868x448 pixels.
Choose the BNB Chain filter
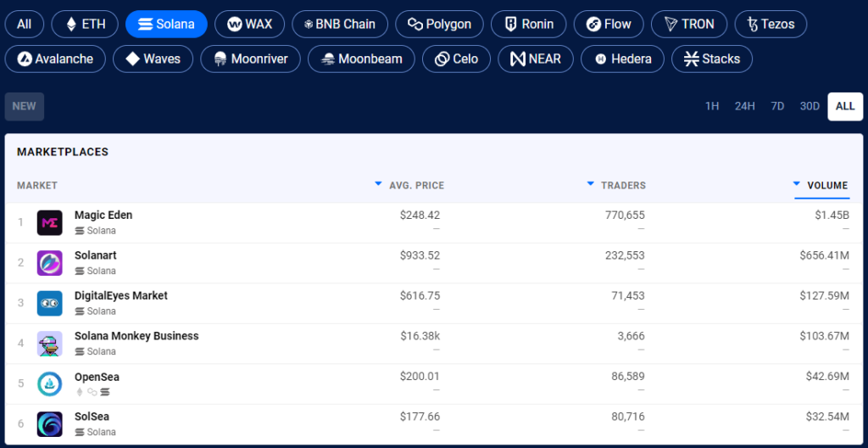pyautogui.click(x=340, y=25)
